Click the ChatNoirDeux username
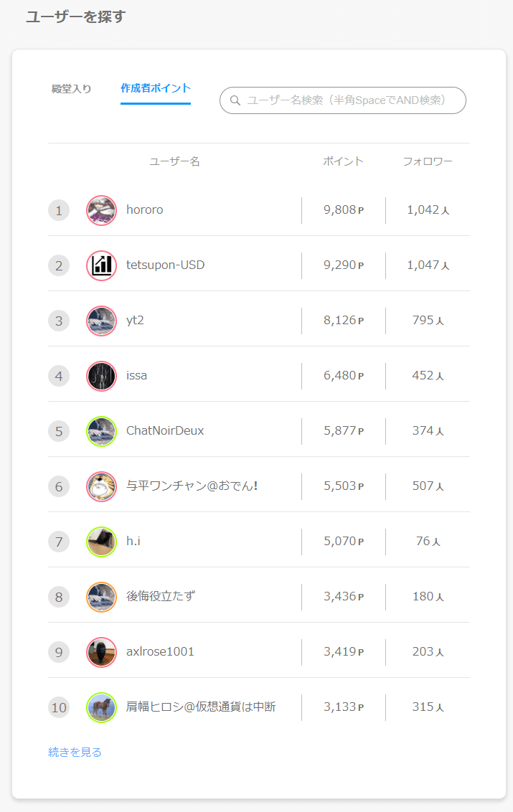Viewport: 513px width, 812px height. tap(165, 431)
